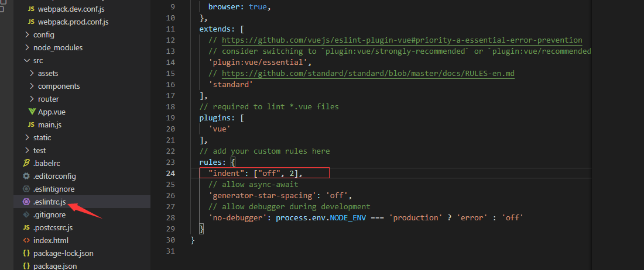Click the HTML icon beside index.html

[x=27, y=241]
